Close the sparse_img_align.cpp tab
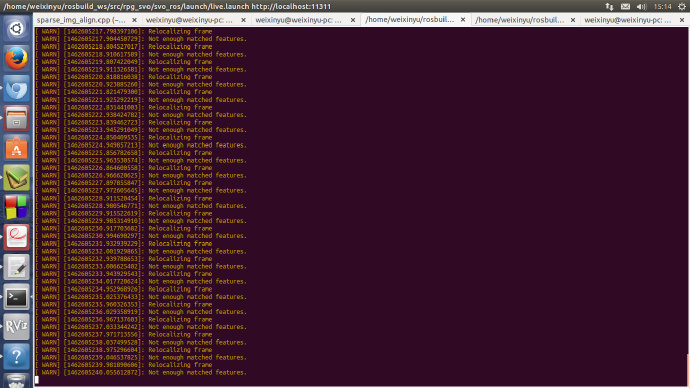Screen dimensions: 690x388 [x=134, y=20]
